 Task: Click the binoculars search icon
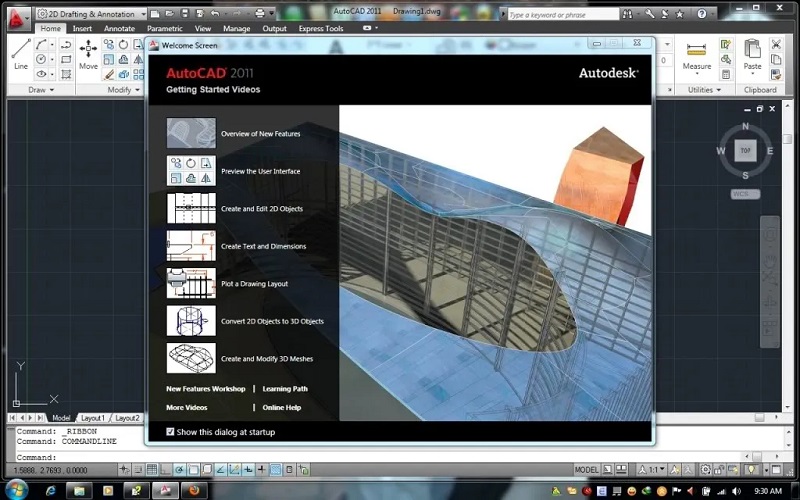point(628,14)
